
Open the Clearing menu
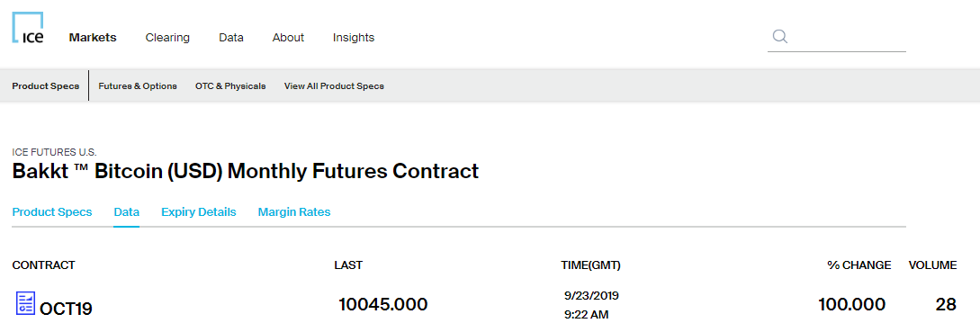coord(167,38)
